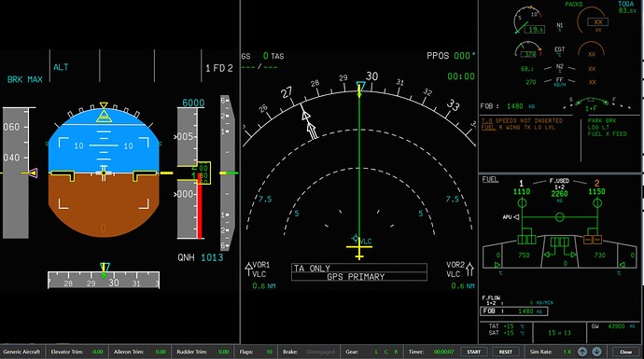This screenshot has height=359, width=644.
Task: Click the 'Elevator Trim' value
Action: [x=97, y=352]
